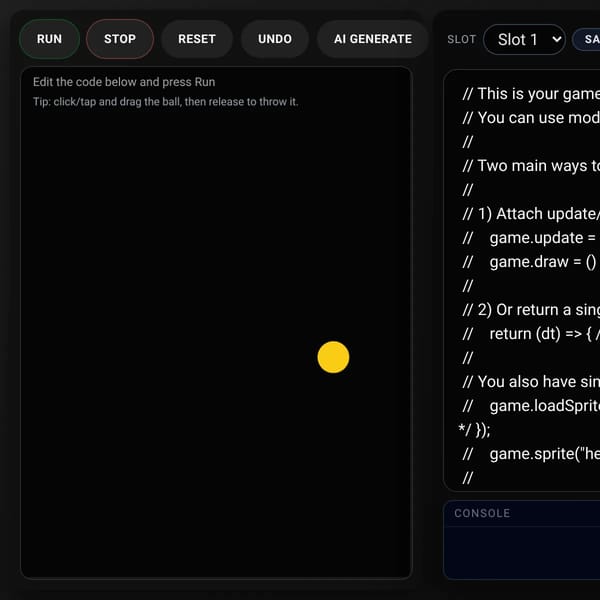
Task: Click the yellow ball on canvas
Action: (x=333, y=357)
